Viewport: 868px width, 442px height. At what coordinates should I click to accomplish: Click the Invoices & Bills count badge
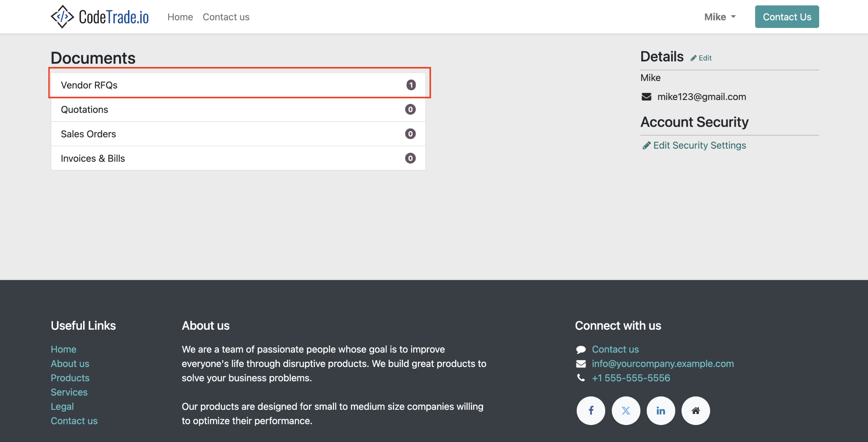410,158
